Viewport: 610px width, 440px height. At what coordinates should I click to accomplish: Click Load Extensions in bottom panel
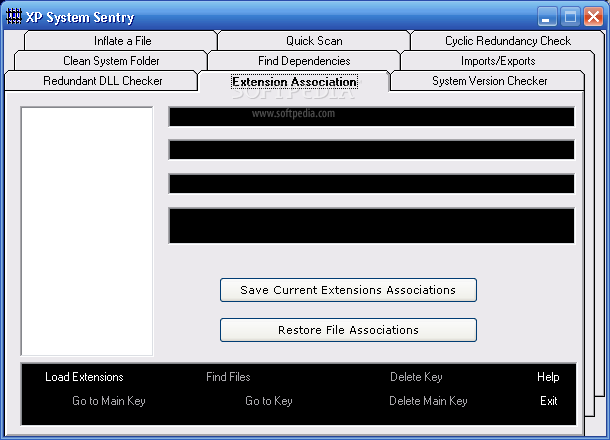click(x=84, y=377)
